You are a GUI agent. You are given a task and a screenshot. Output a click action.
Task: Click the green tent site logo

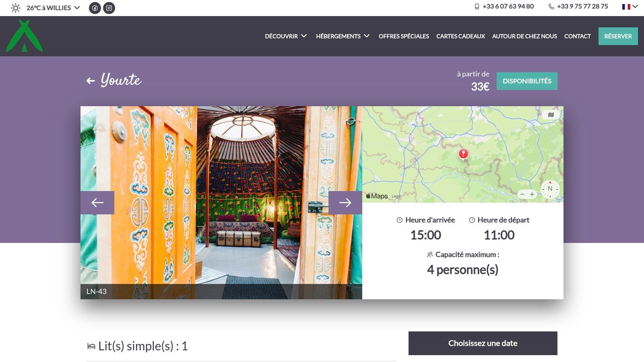pos(24,36)
